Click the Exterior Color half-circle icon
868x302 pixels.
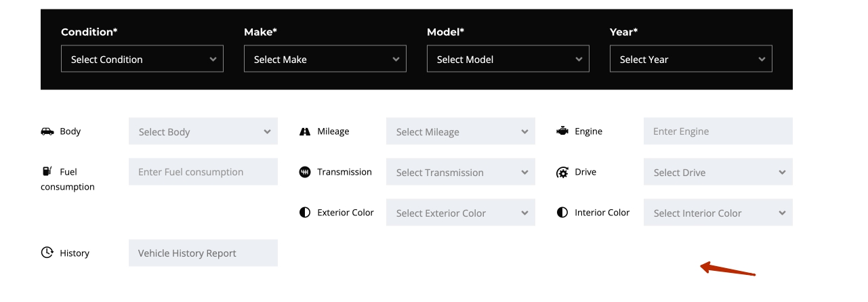[305, 213]
